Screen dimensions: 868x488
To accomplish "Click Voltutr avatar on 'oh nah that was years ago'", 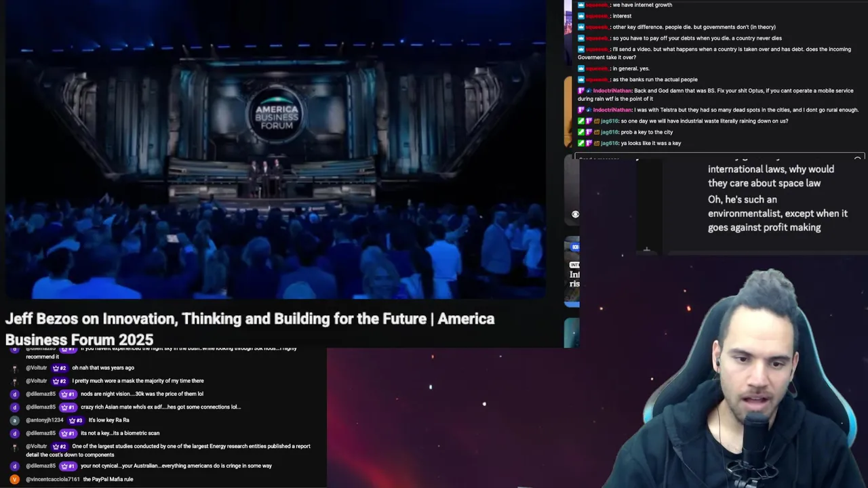I will 14,368.
